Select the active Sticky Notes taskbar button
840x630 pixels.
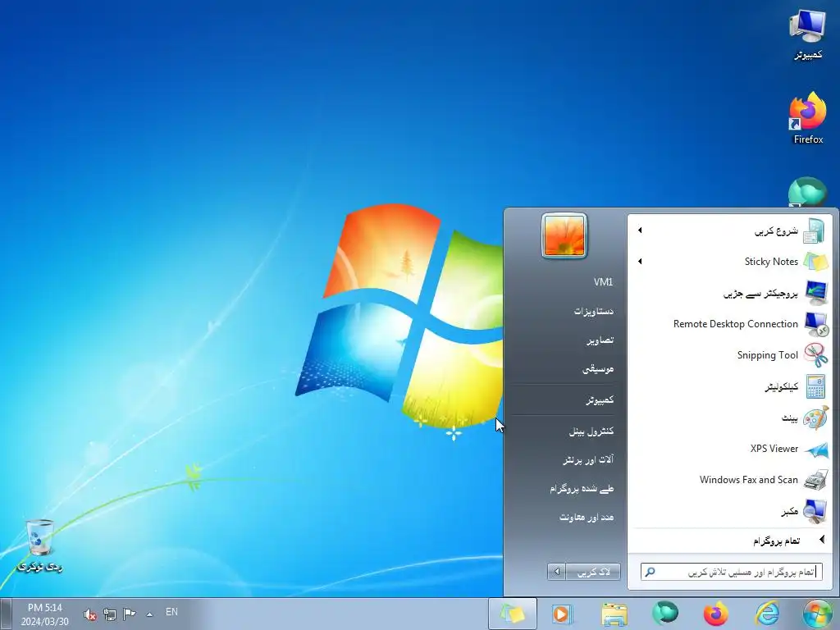point(513,614)
